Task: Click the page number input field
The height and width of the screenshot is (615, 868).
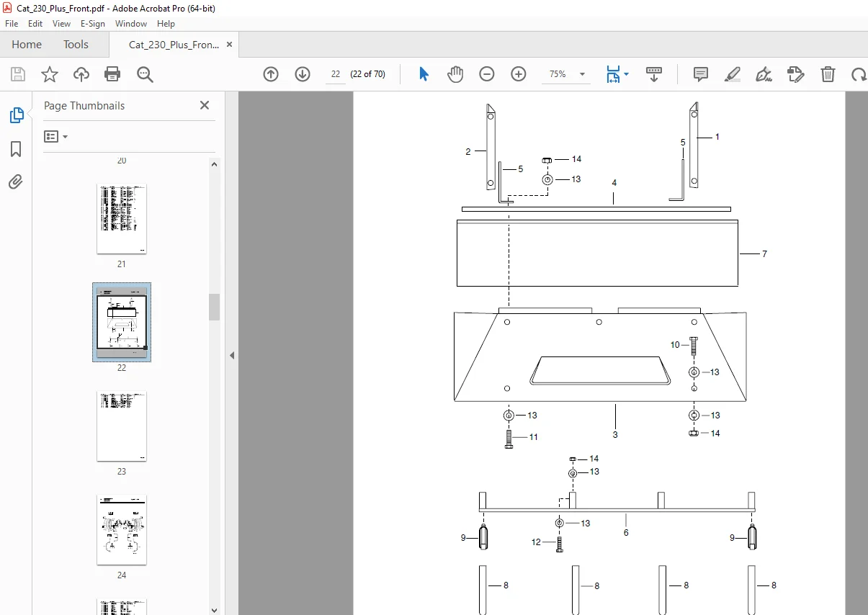Action: [336, 74]
